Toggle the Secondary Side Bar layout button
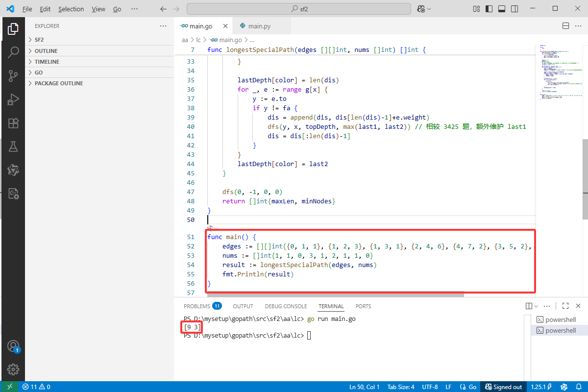The height and width of the screenshot is (392, 588). (x=514, y=9)
